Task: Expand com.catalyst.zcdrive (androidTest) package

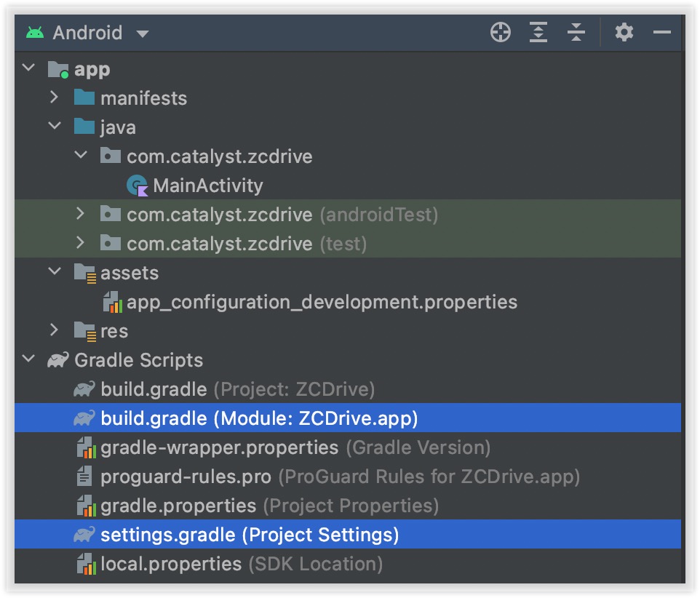Action: click(80, 213)
